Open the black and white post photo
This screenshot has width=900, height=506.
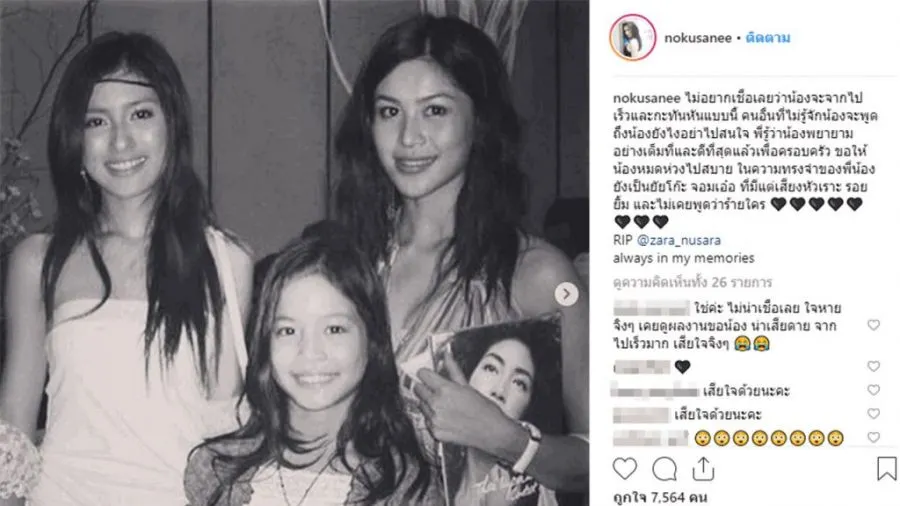point(294,253)
